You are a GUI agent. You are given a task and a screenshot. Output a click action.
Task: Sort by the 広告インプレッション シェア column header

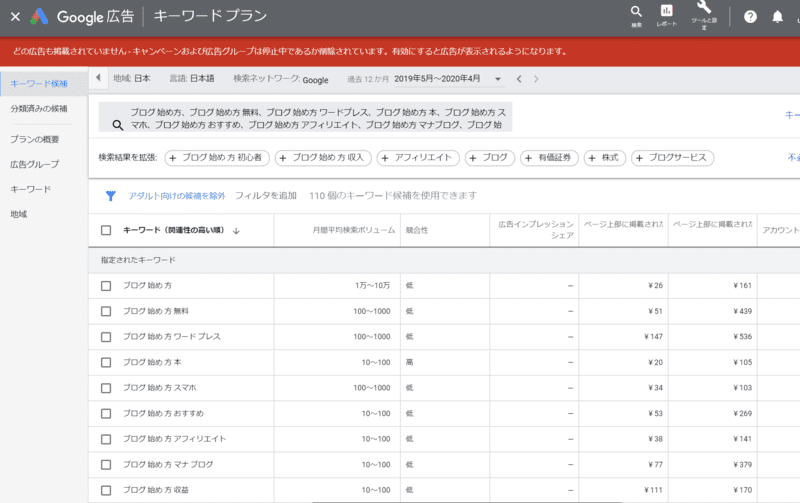tap(536, 230)
